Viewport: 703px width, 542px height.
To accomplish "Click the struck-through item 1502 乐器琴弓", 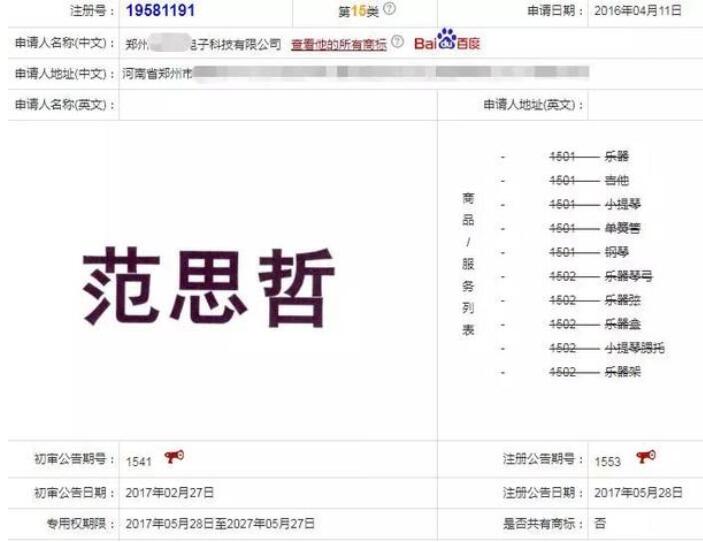I will tap(601, 276).
